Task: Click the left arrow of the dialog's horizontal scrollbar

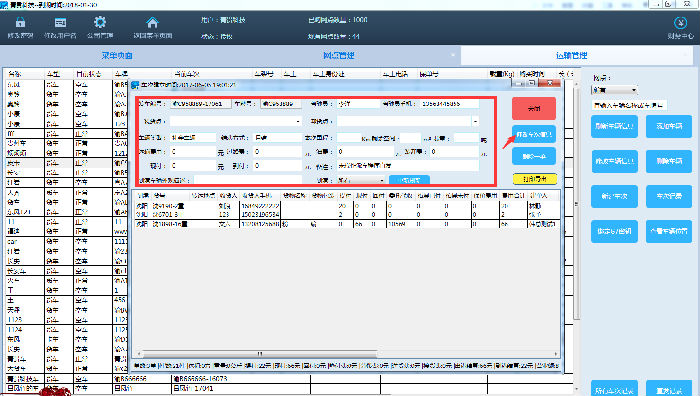Action: click(139, 354)
